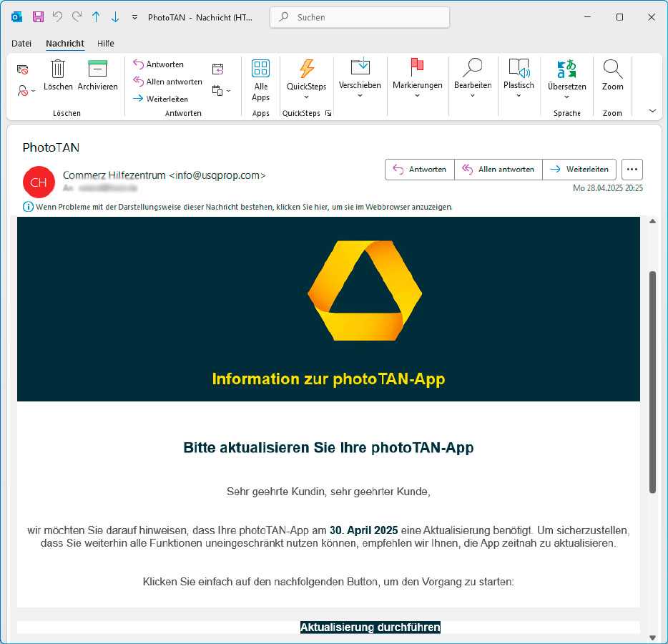The image size is (668, 644).
Task: Click the PhotoTAN subject line
Action: (51, 147)
